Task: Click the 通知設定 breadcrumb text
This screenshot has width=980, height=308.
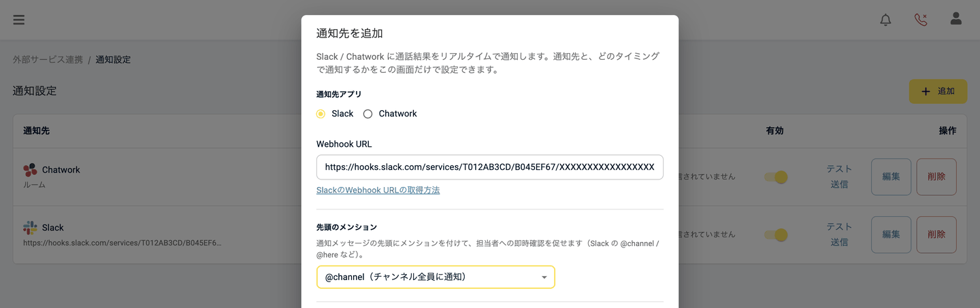Action: pyautogui.click(x=113, y=60)
